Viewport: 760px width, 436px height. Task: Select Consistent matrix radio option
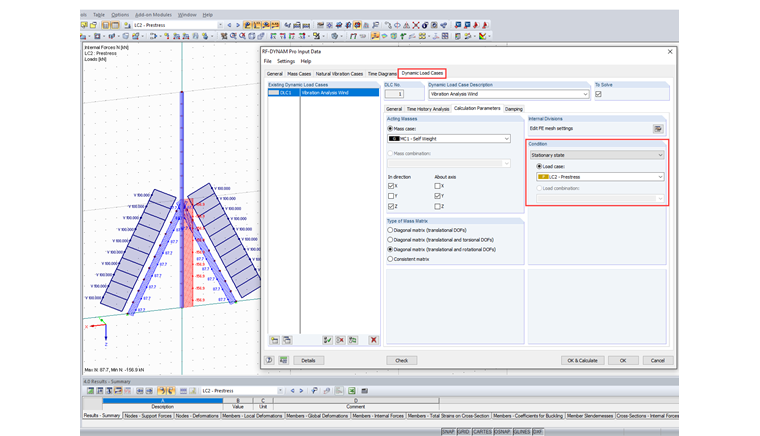(390, 259)
